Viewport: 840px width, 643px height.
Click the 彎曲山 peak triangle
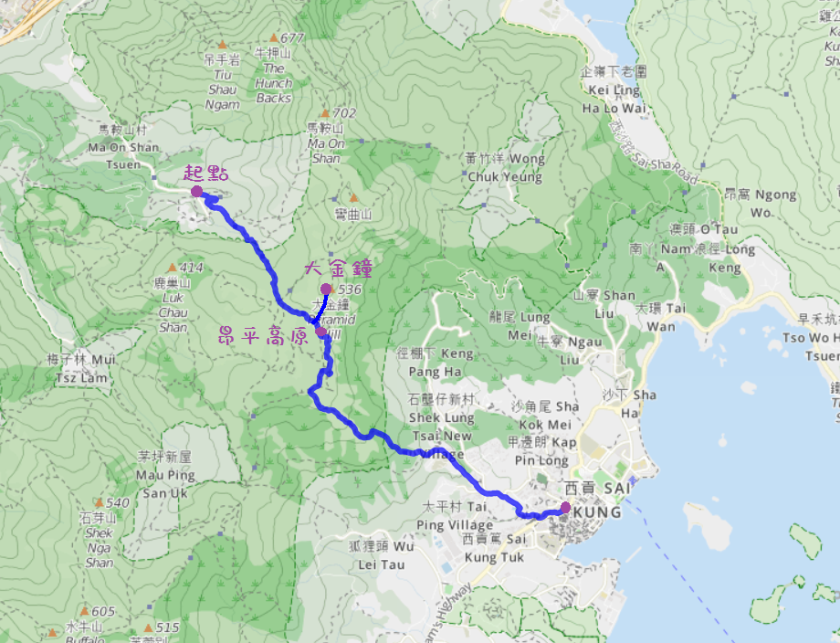coord(353,198)
